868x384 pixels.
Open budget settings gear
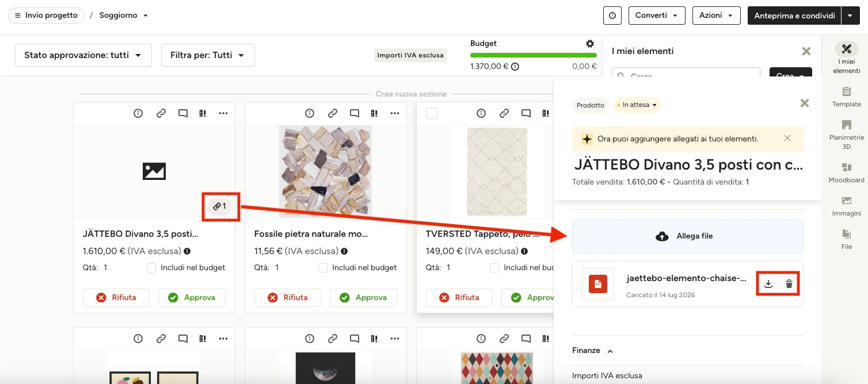[x=590, y=44]
